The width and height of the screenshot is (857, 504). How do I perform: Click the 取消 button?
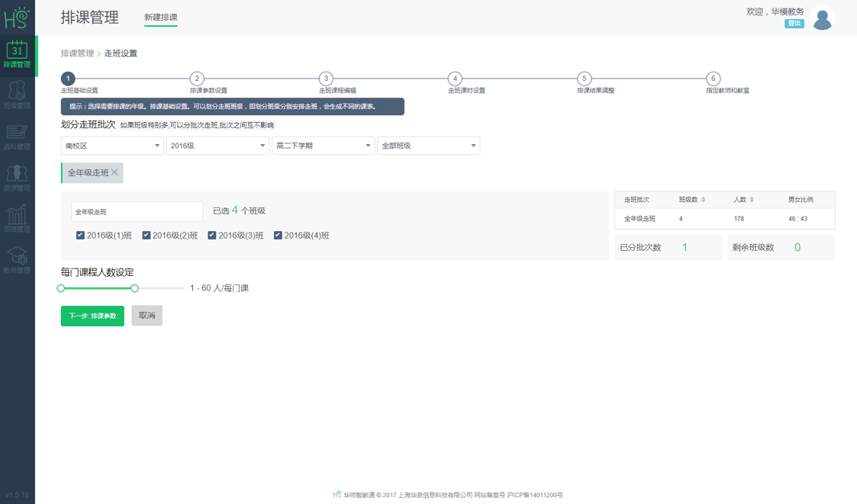(147, 316)
